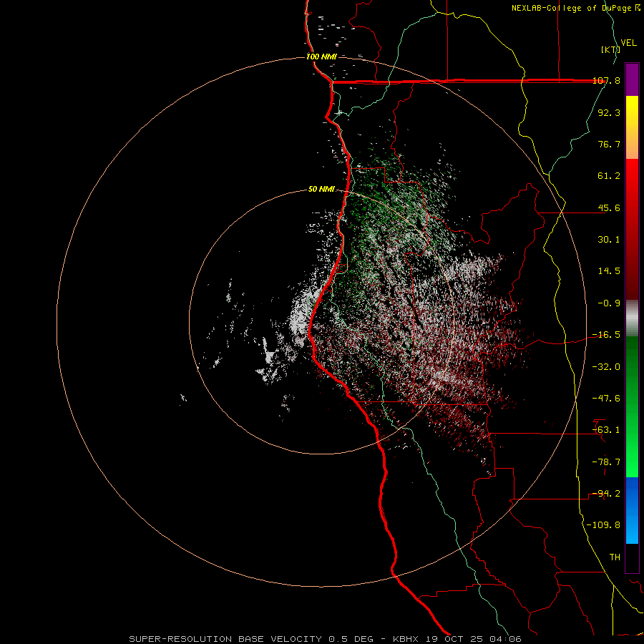
Task: Pick the gray near-zero segment of velocity scale
Action: pos(632,318)
